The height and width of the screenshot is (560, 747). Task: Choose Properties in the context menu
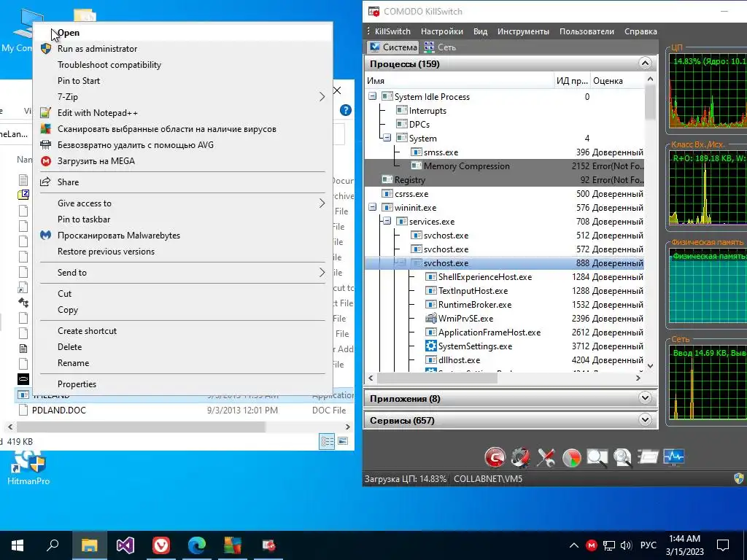coord(182,384)
